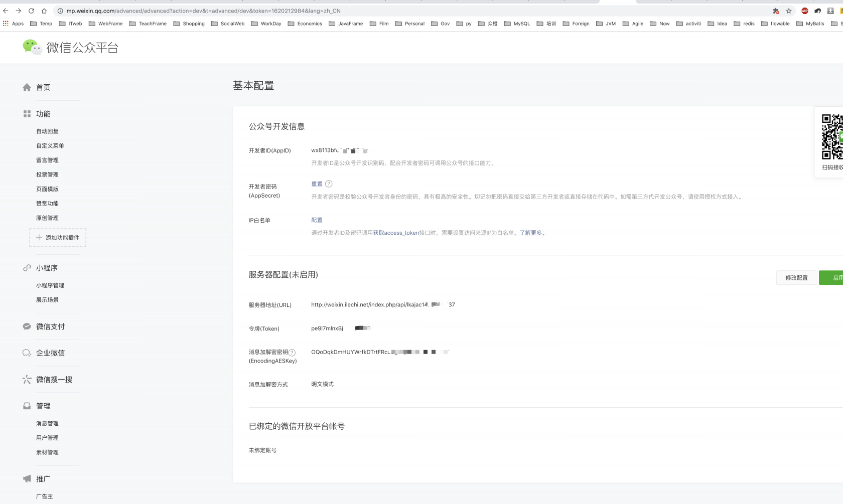This screenshot has height=504, width=843.
Task: Open 广告主 in the sidebar
Action: pos(44,496)
